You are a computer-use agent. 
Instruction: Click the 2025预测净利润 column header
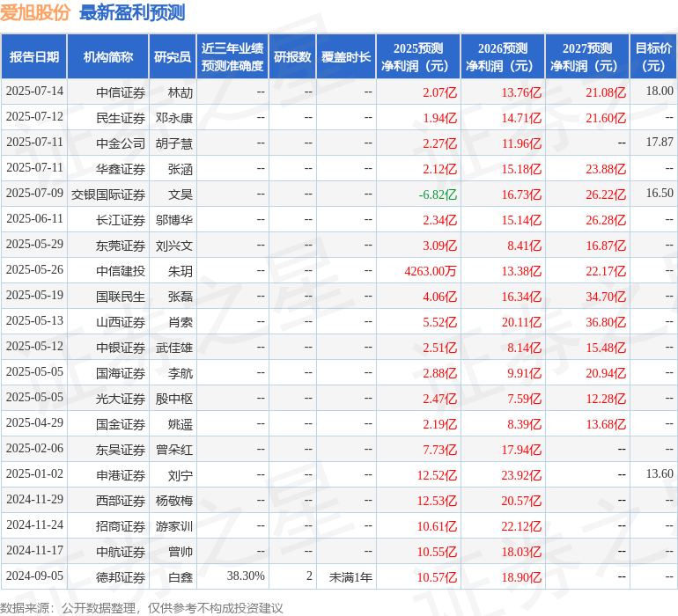[x=418, y=57]
